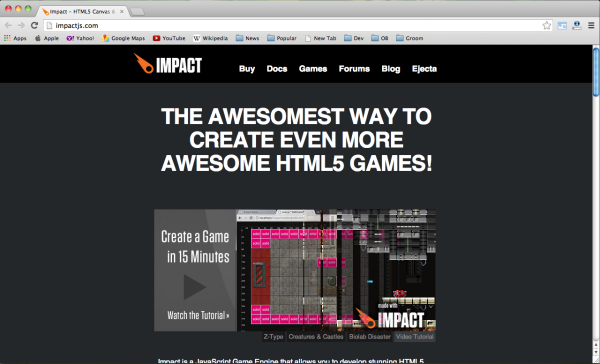Expand the Groom bookmarks folder
600x364 pixels.
pyautogui.click(x=409, y=38)
